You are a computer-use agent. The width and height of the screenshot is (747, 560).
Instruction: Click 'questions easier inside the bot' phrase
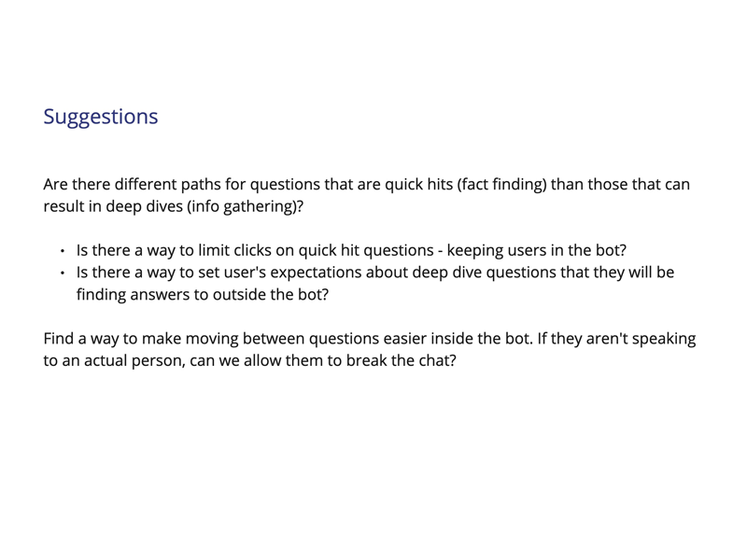pos(419,339)
